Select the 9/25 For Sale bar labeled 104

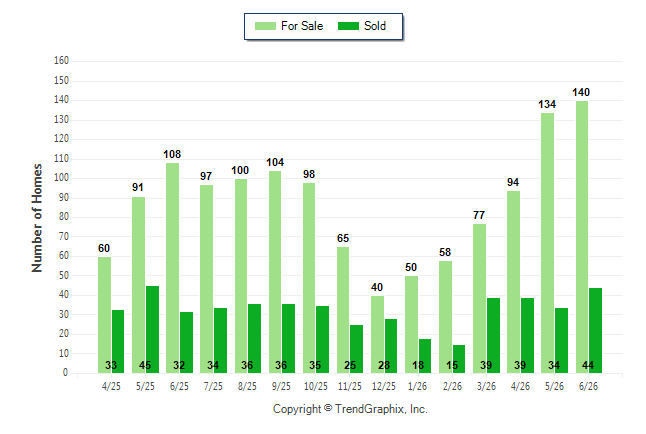click(275, 272)
